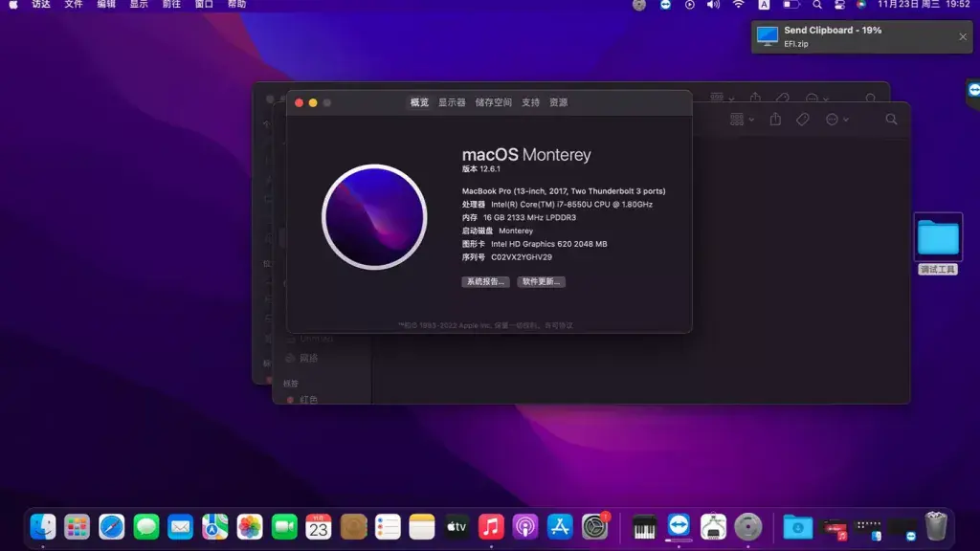Click the battery status icon

pos(791,5)
